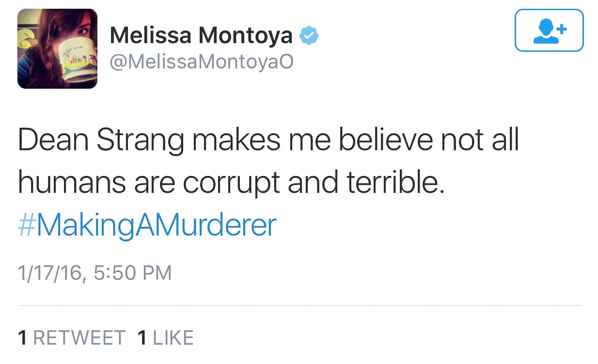
Task: Click the 1/17/16 date in the timestamp
Action: click(x=50, y=273)
